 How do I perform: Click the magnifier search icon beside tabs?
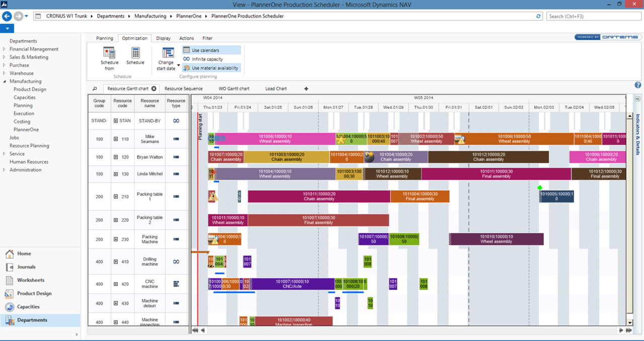tap(95, 89)
